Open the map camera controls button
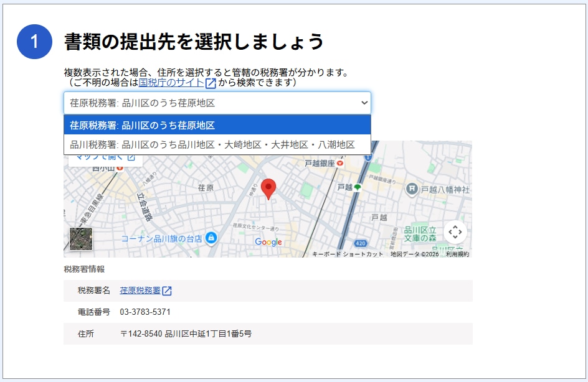This screenshot has height=382, width=588. pyautogui.click(x=455, y=232)
